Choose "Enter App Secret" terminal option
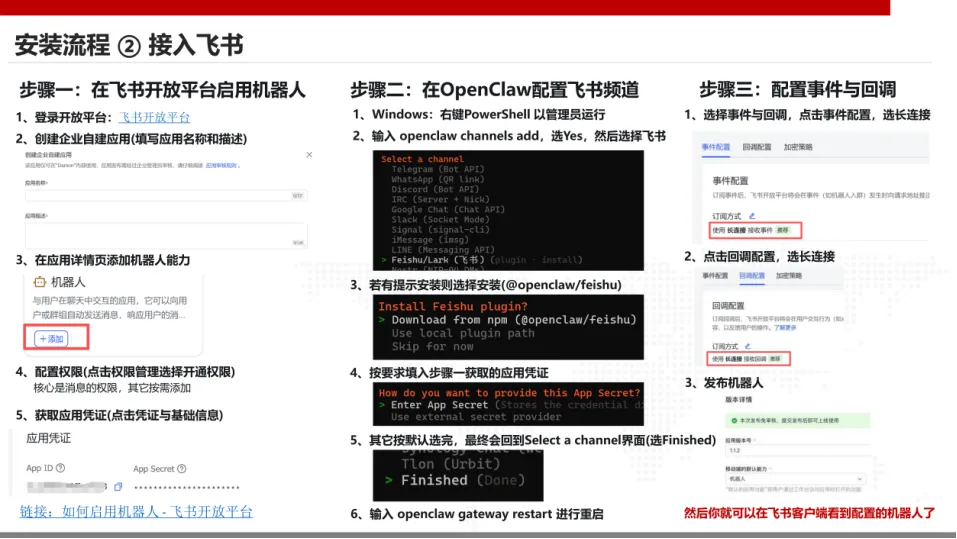Image resolution: width=957 pixels, height=539 pixels. (439, 405)
